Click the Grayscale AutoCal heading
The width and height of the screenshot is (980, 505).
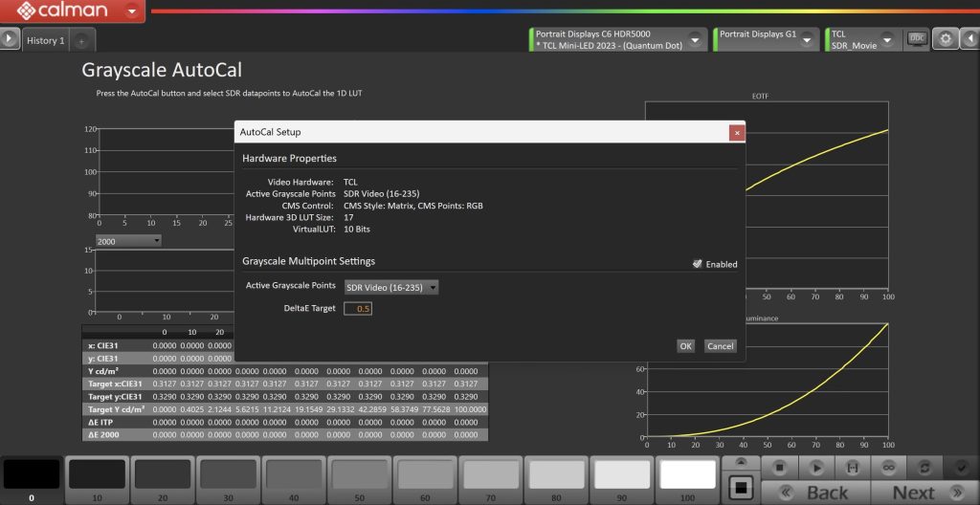click(x=162, y=70)
